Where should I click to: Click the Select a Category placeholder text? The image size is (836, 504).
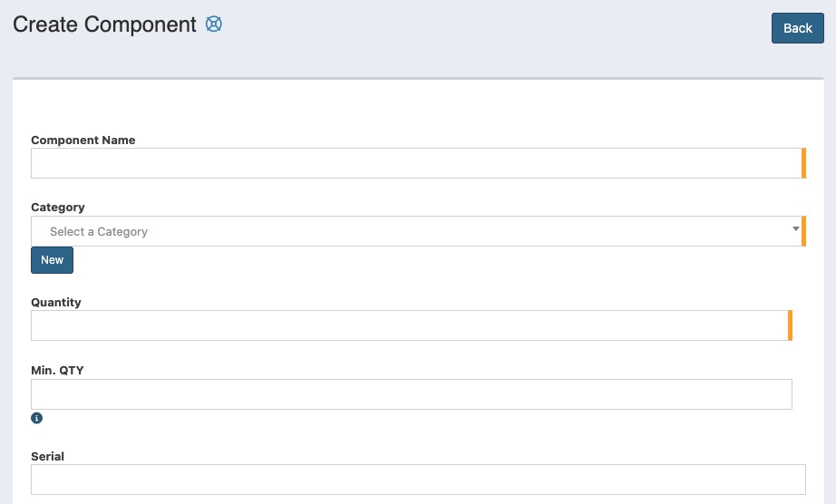(x=99, y=231)
